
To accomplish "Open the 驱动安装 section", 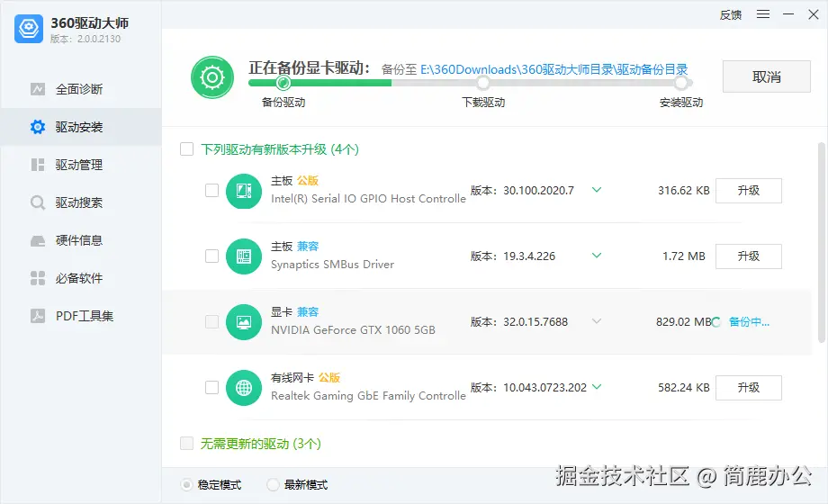I will (x=81, y=127).
